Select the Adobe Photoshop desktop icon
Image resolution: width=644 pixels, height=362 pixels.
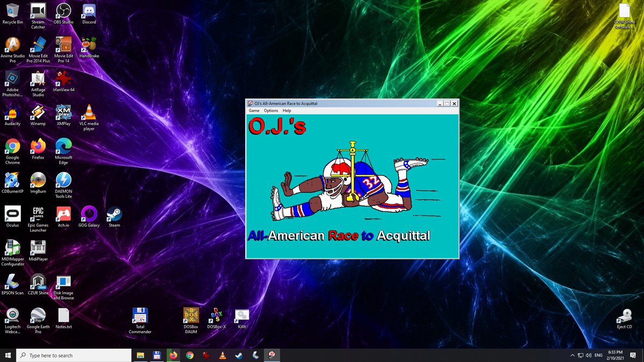12,84
